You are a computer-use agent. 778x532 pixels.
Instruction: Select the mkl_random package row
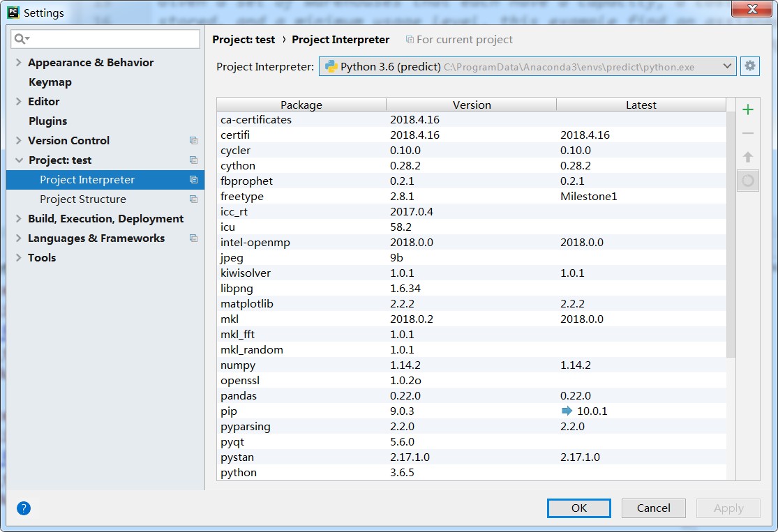pyautogui.click(x=472, y=350)
